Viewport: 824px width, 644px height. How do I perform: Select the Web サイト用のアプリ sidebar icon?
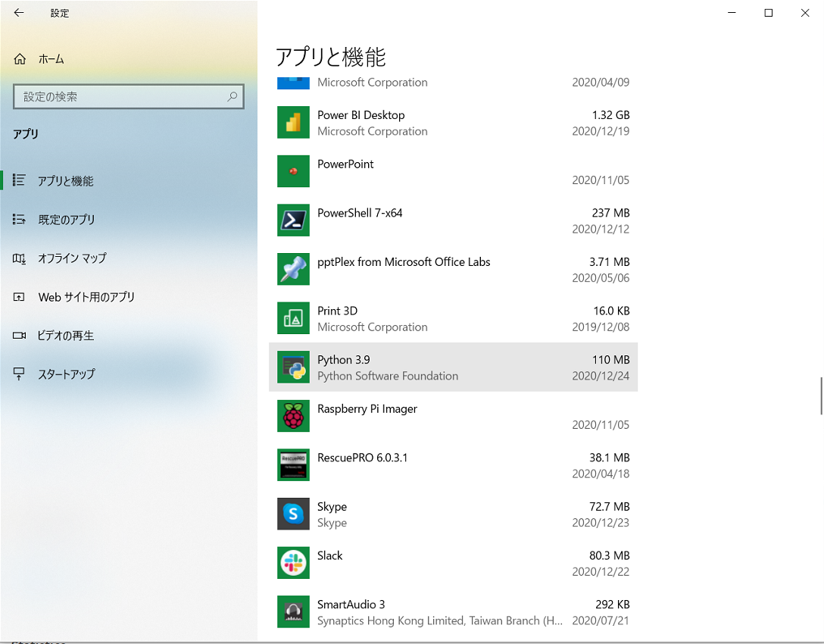(19, 297)
